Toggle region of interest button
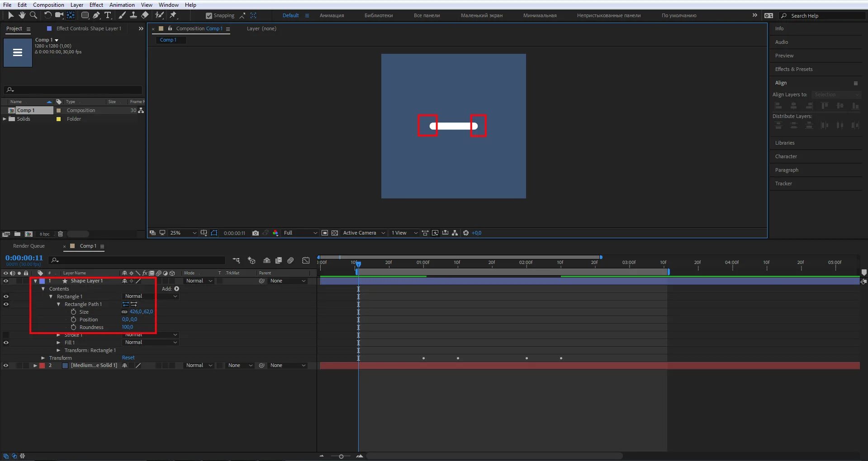This screenshot has width=868, height=461. [325, 233]
